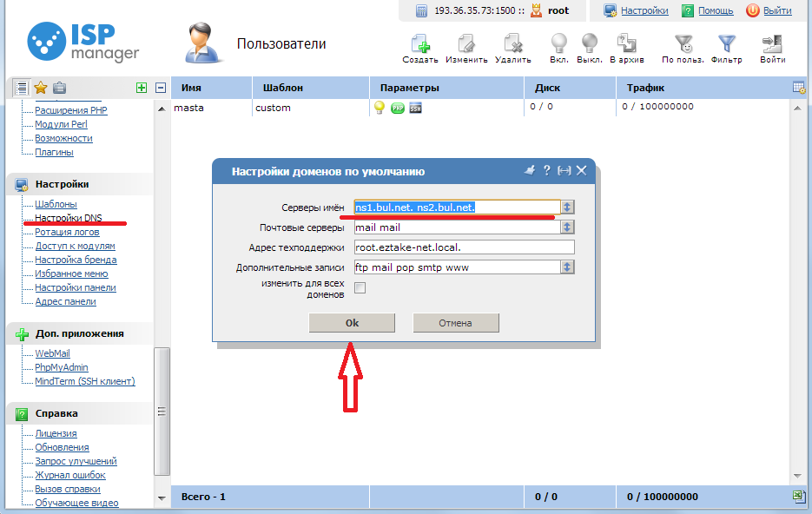Click the Войти toolbar icon
Image resolution: width=812 pixels, height=514 pixels.
click(x=772, y=44)
